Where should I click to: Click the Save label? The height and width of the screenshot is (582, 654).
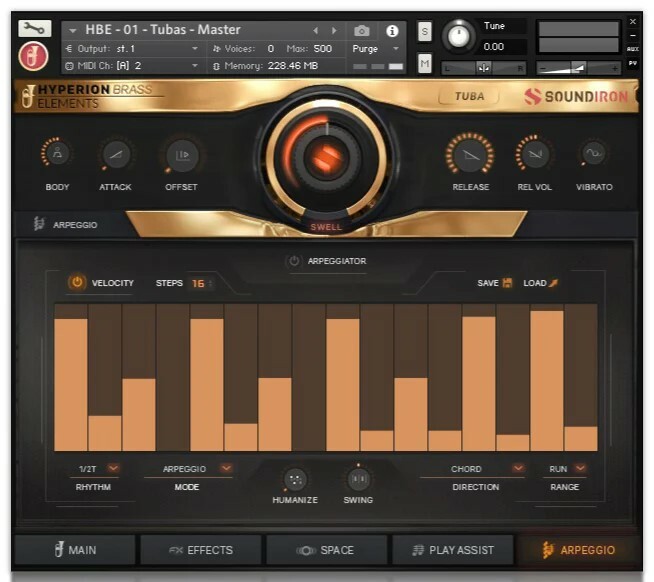click(x=488, y=283)
